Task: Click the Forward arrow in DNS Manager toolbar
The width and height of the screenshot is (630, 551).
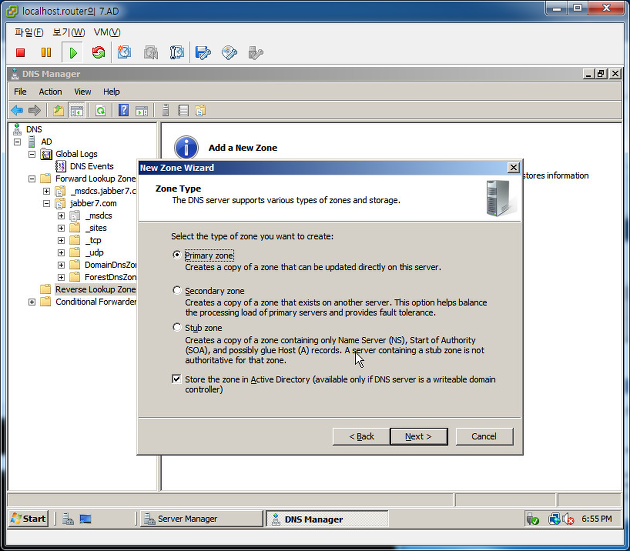Action: point(34,110)
